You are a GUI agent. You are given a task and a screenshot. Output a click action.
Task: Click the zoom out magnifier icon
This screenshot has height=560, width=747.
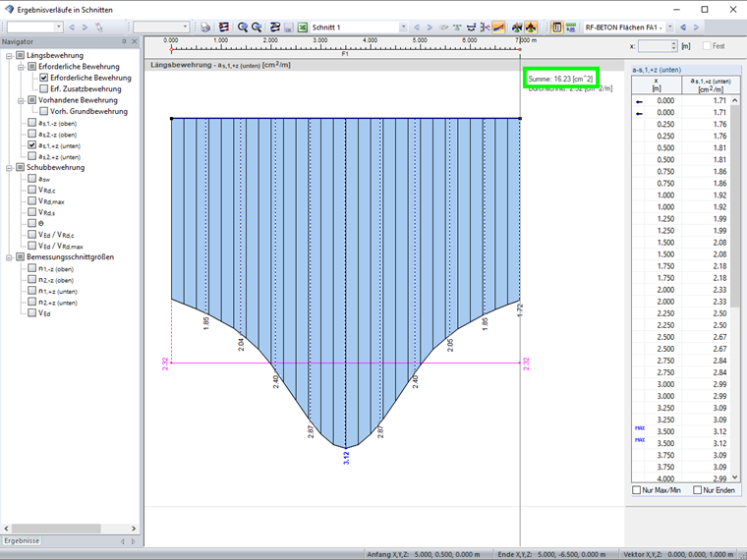257,28
